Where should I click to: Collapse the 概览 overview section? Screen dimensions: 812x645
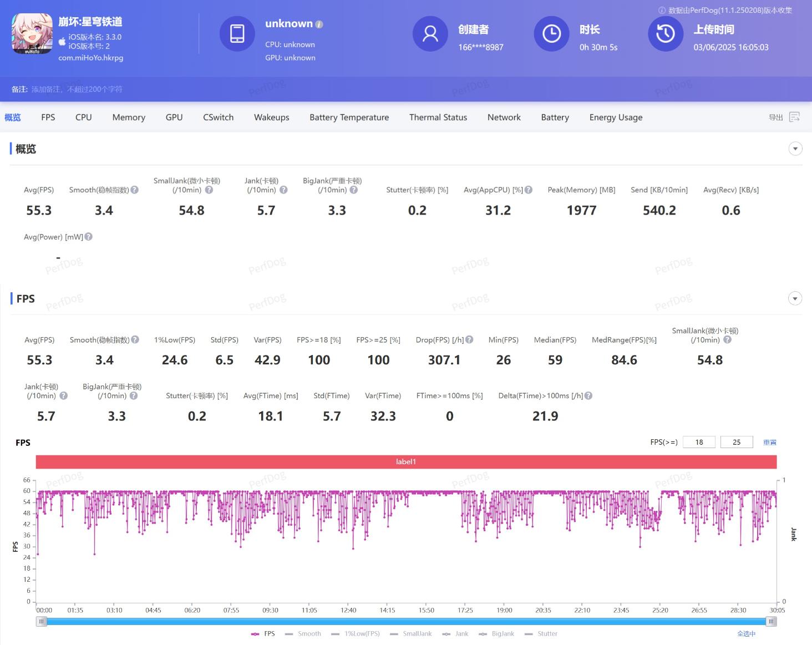tap(795, 149)
